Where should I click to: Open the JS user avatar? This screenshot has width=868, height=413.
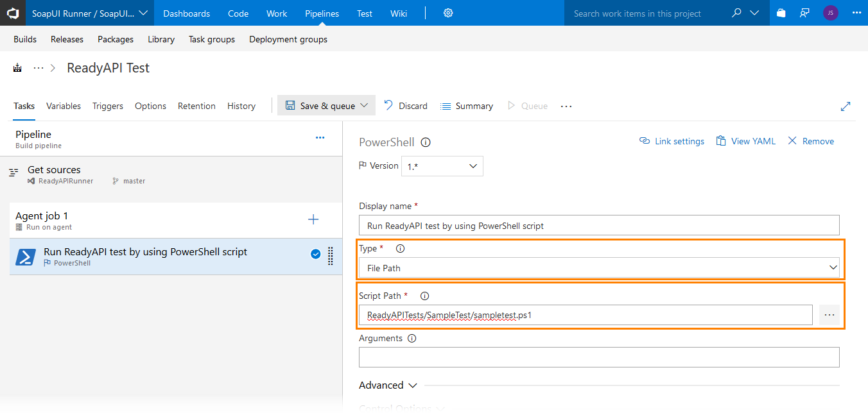coord(830,13)
